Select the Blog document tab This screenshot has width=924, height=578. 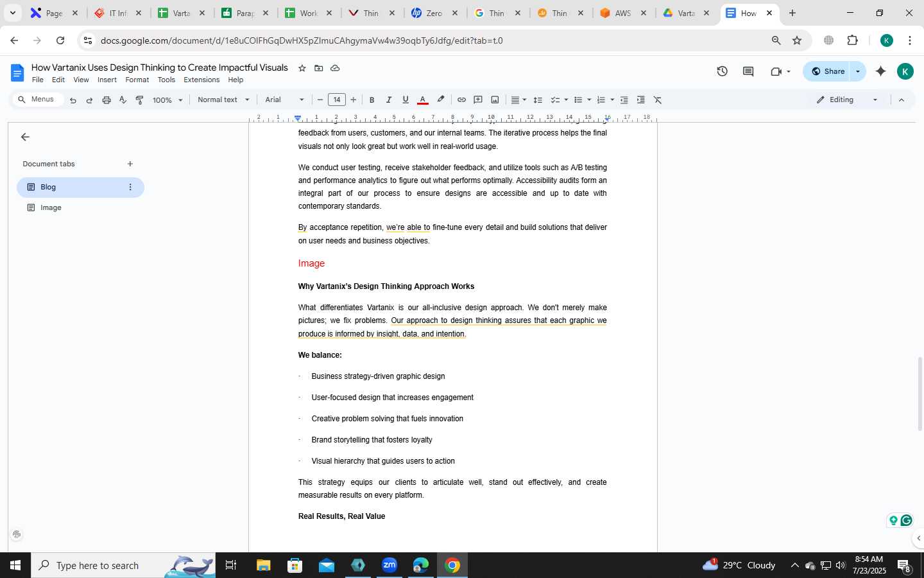click(x=80, y=187)
